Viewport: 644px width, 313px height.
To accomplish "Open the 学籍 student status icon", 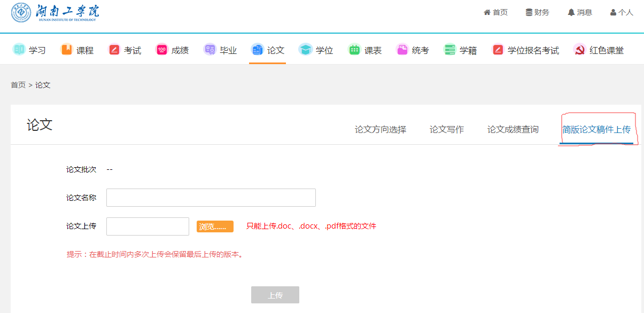I will coord(450,50).
